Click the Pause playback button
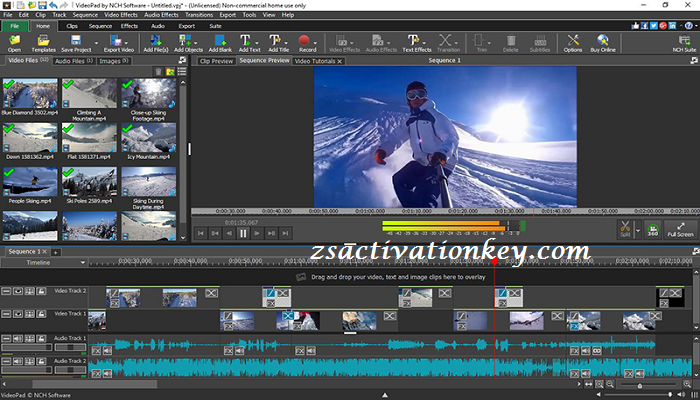This screenshot has height=400, width=700. point(243,233)
